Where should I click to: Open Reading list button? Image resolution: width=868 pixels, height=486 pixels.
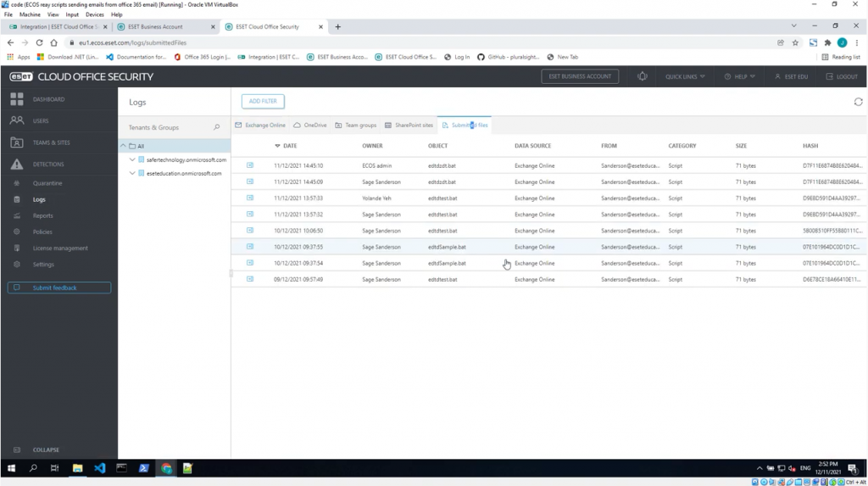[x=841, y=57]
